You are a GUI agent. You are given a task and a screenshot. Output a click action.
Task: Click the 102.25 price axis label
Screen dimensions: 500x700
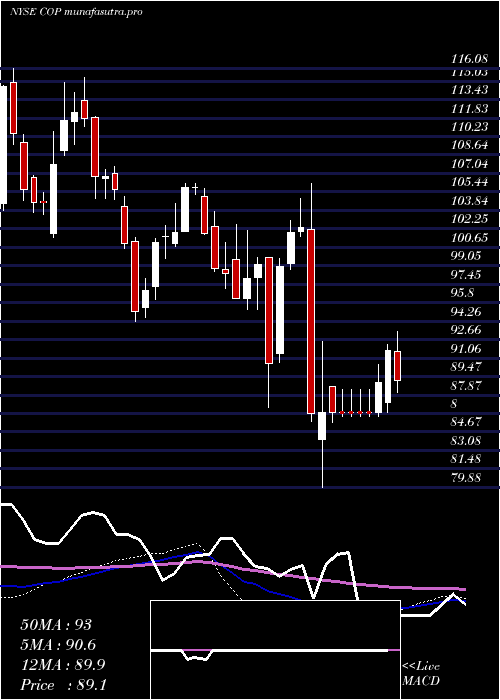468,219
